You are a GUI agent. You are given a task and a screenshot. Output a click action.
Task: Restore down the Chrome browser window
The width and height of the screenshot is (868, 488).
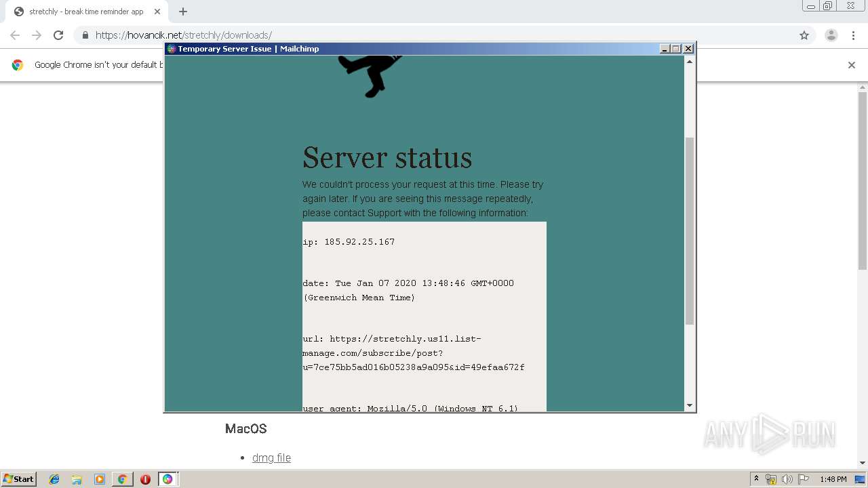828,6
